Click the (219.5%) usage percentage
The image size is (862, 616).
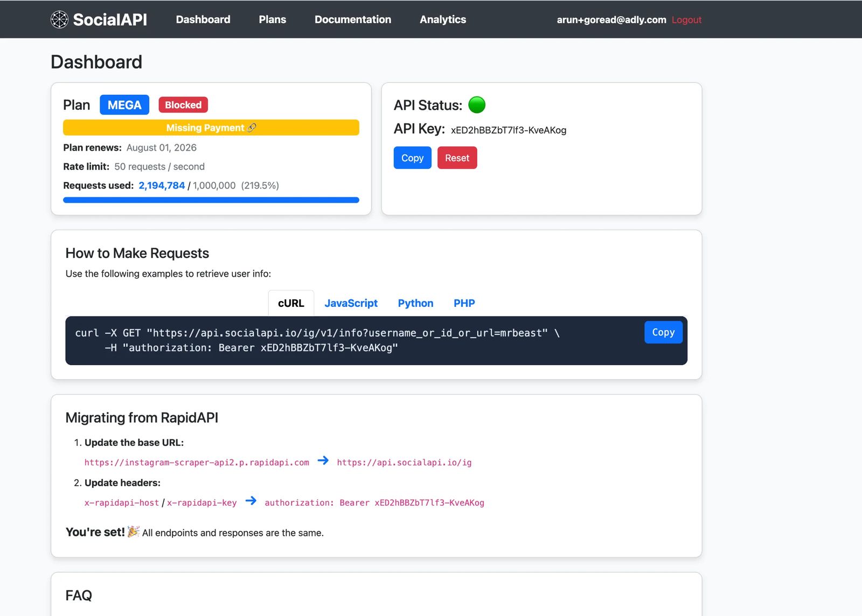coord(260,185)
